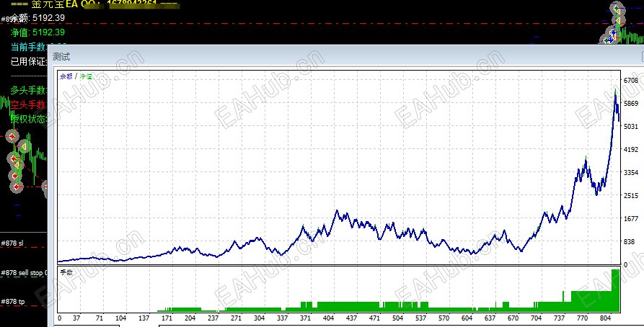This screenshot has height=327, width=644.
Task: Click the 已用保证 label
Action: [x=29, y=61]
